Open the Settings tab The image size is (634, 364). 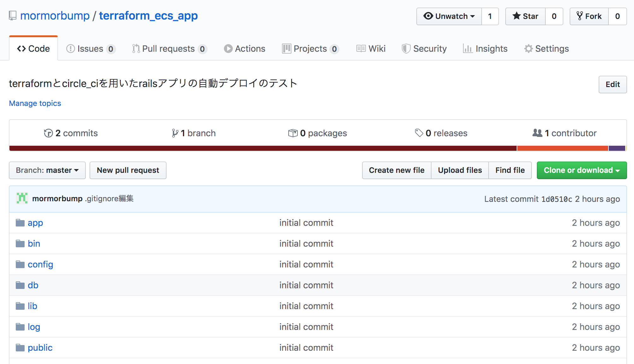tap(547, 49)
